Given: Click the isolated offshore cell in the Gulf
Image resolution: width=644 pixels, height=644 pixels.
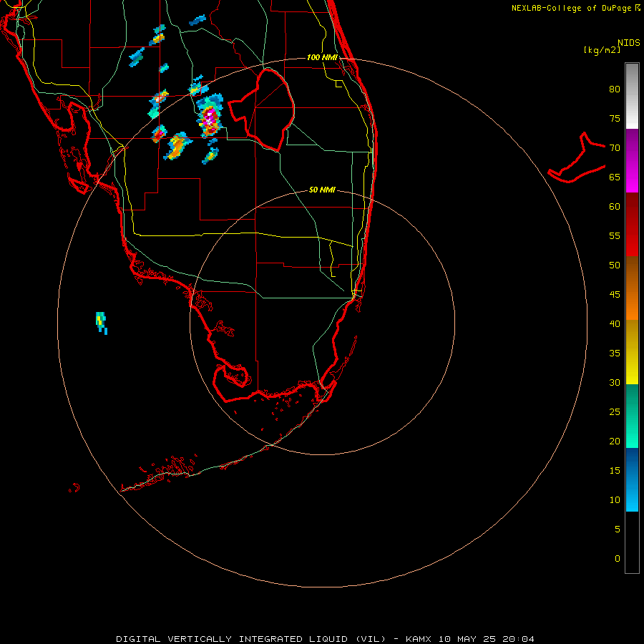Looking at the screenshot, I should (x=102, y=323).
